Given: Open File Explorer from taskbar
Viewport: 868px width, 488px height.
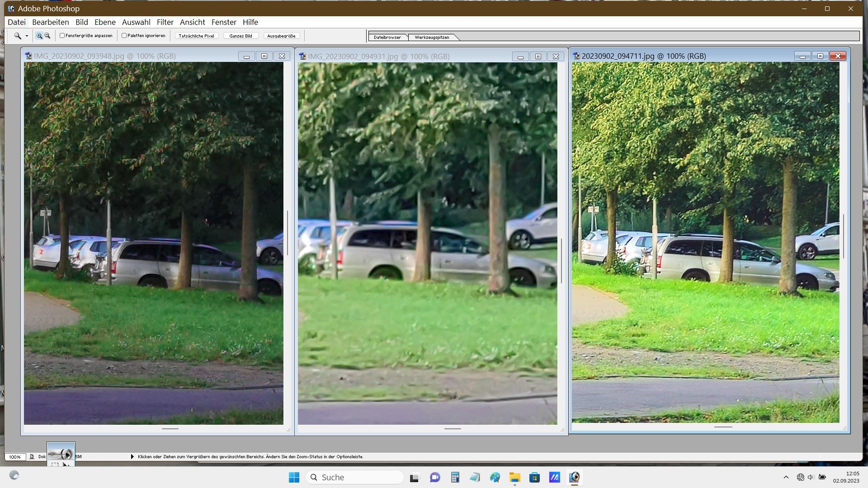Looking at the screenshot, I should click(x=514, y=477).
